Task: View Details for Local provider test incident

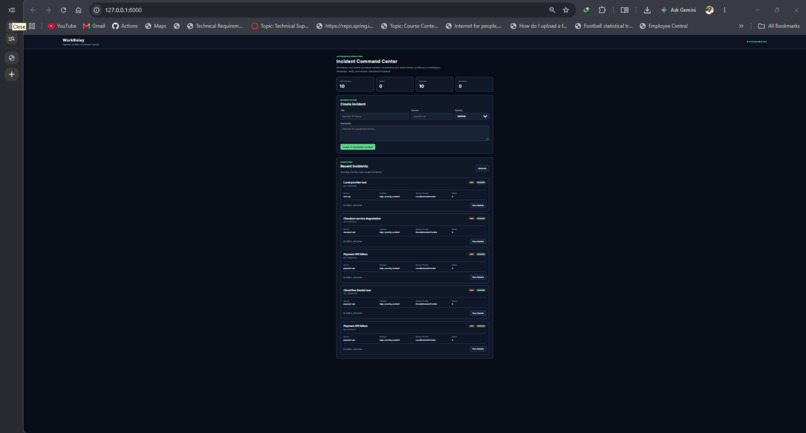Action: point(478,205)
